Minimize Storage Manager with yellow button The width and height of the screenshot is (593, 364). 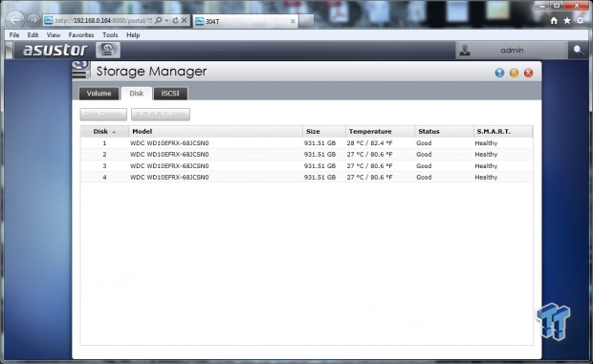pyautogui.click(x=514, y=73)
